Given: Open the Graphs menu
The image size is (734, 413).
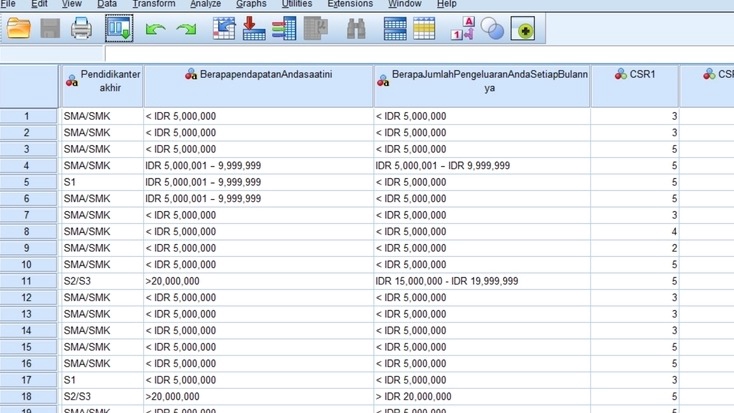Looking at the screenshot, I should tap(251, 4).
